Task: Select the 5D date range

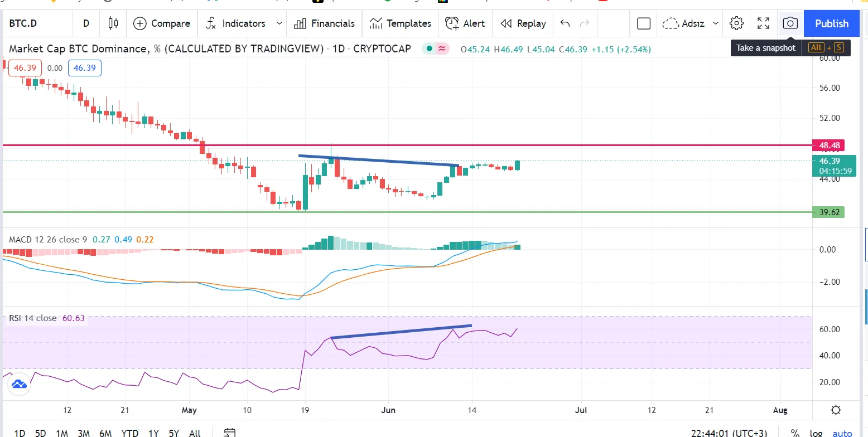Action: [x=40, y=433]
